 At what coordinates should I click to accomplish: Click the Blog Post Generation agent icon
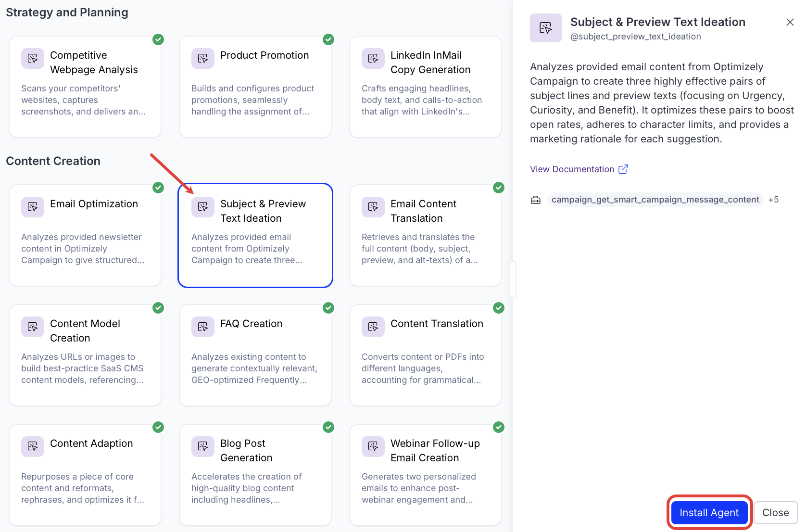click(202, 446)
